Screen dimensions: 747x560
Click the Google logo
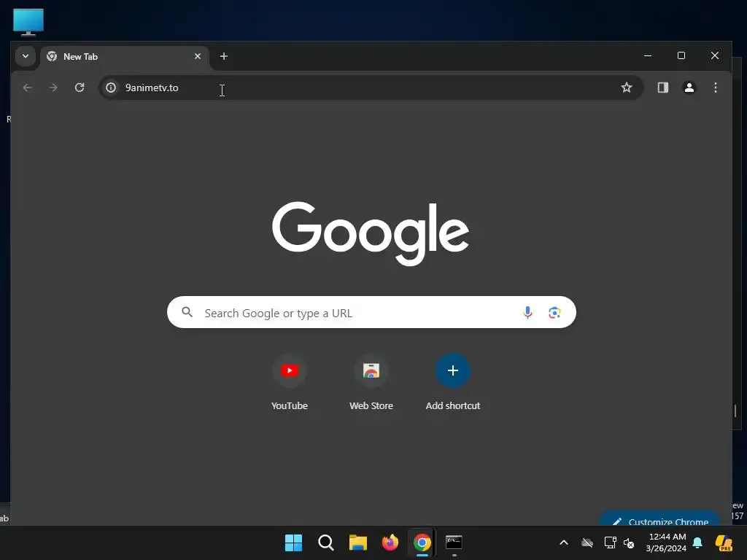(x=371, y=233)
